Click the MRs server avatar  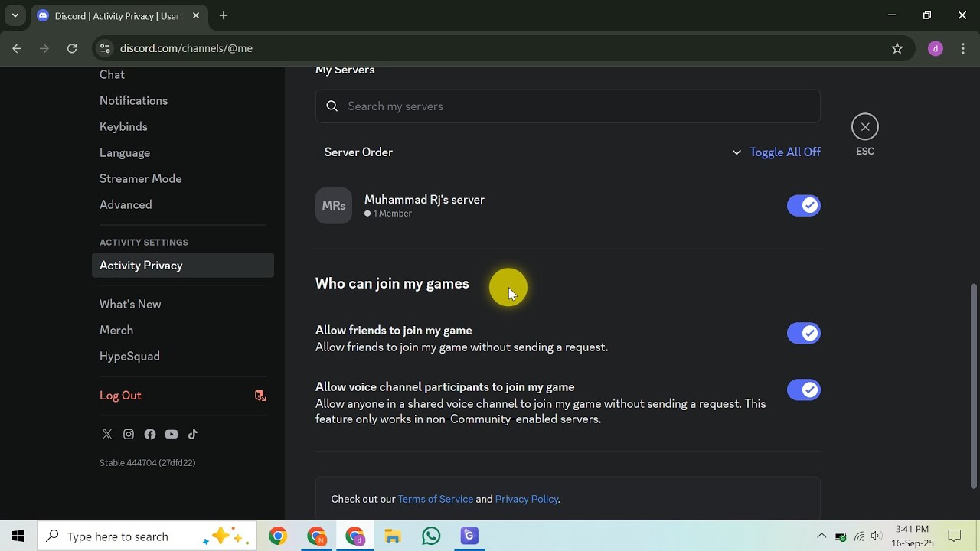(x=334, y=206)
